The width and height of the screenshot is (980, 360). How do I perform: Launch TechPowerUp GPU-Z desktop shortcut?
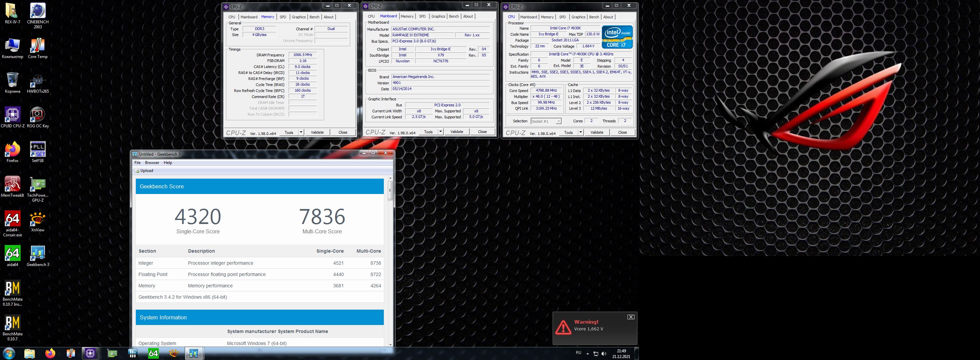click(x=38, y=189)
